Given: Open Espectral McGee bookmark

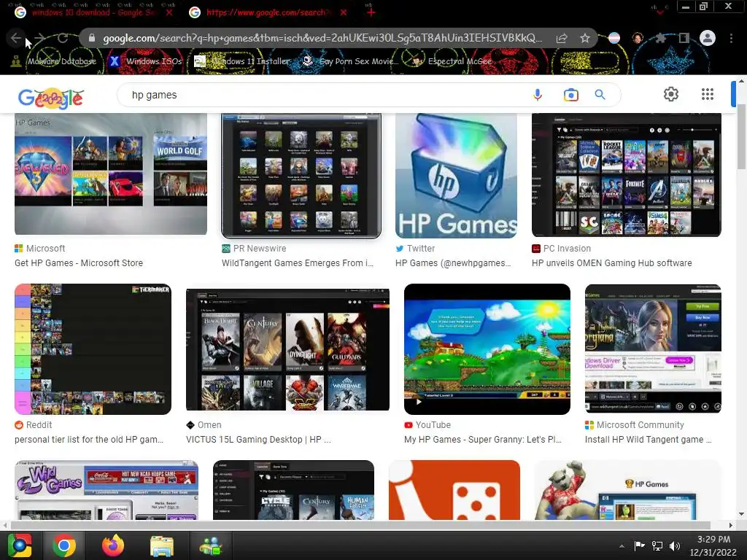Looking at the screenshot, I should [x=452, y=61].
